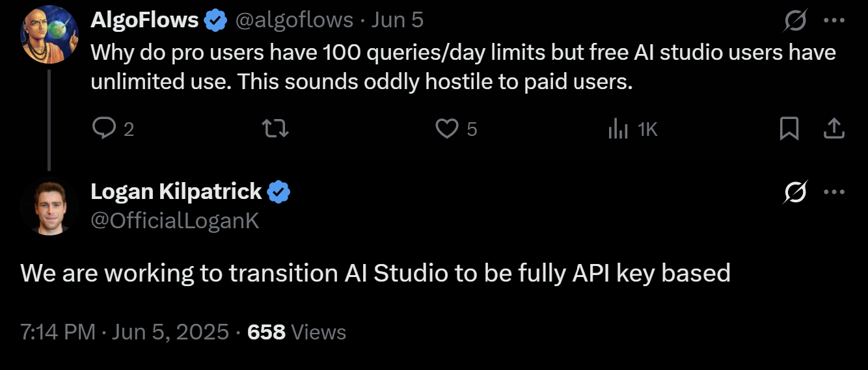Image resolution: width=868 pixels, height=370 pixels.
Task: View analytics for AlgoFlows post
Action: 618,129
